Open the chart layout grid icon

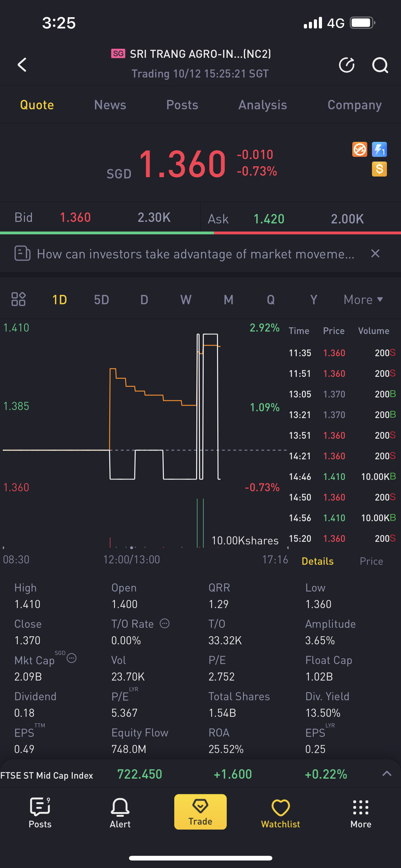pyautogui.click(x=18, y=299)
